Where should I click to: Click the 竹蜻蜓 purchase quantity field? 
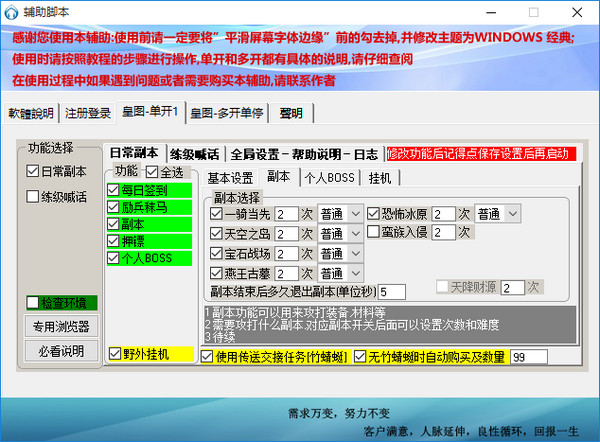[529, 357]
